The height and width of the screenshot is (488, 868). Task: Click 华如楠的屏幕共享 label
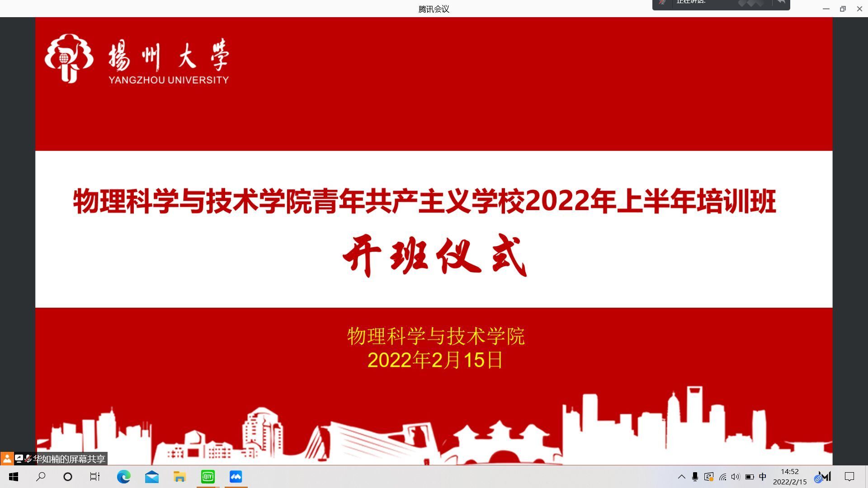69,459
